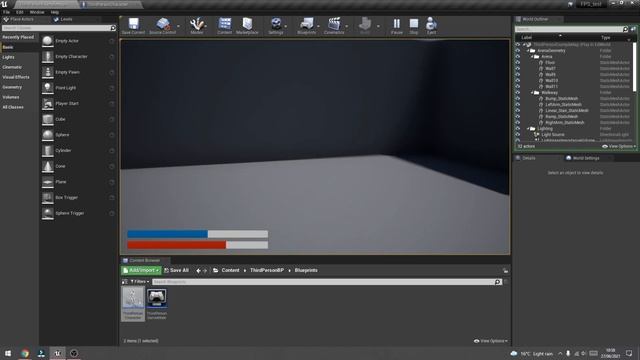Open the Source Control dropdown arrow
The image size is (640, 360).
[178, 26]
